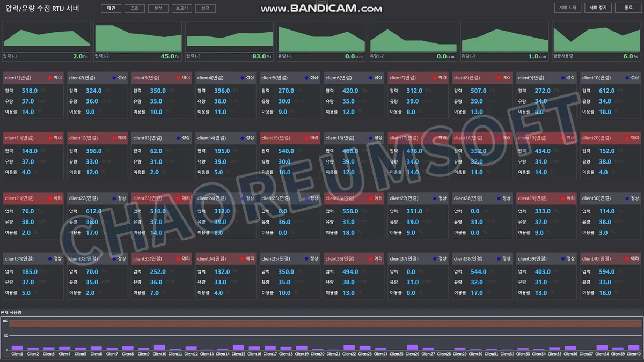Select the client21 panel header

[33, 198]
